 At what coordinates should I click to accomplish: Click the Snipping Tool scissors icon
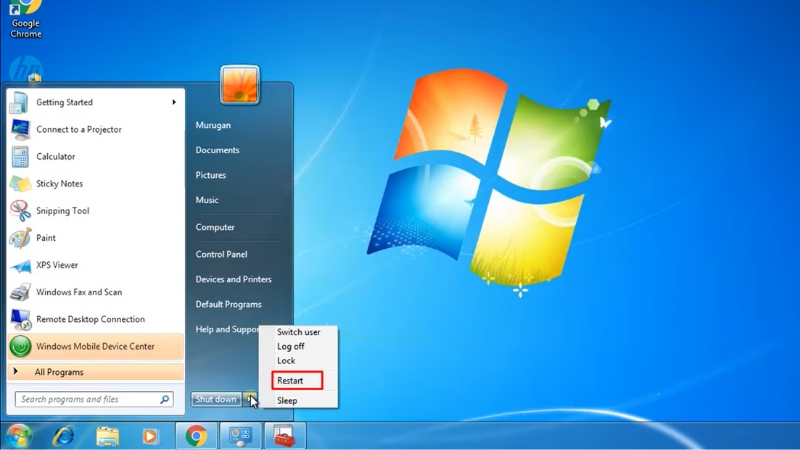click(x=20, y=211)
